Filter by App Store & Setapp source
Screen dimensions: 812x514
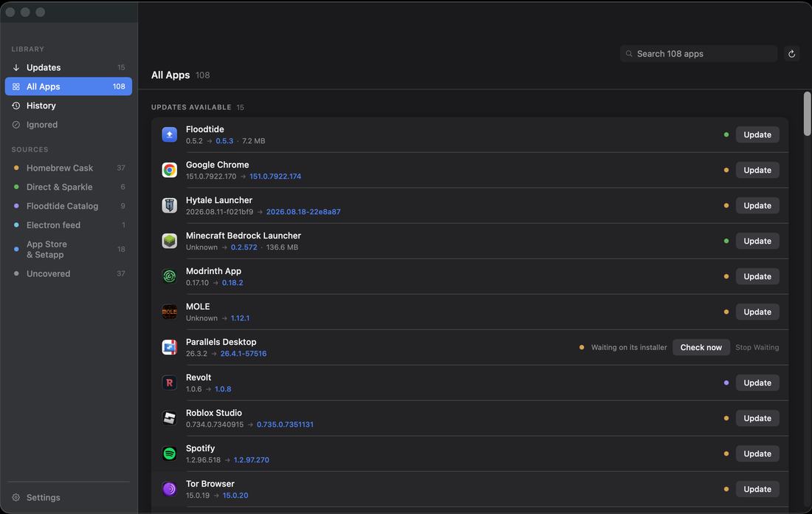point(69,249)
